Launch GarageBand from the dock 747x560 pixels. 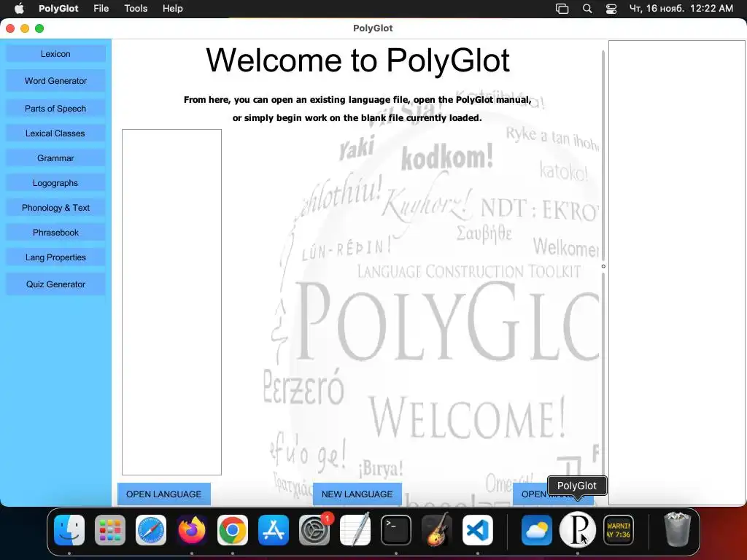pos(437,530)
